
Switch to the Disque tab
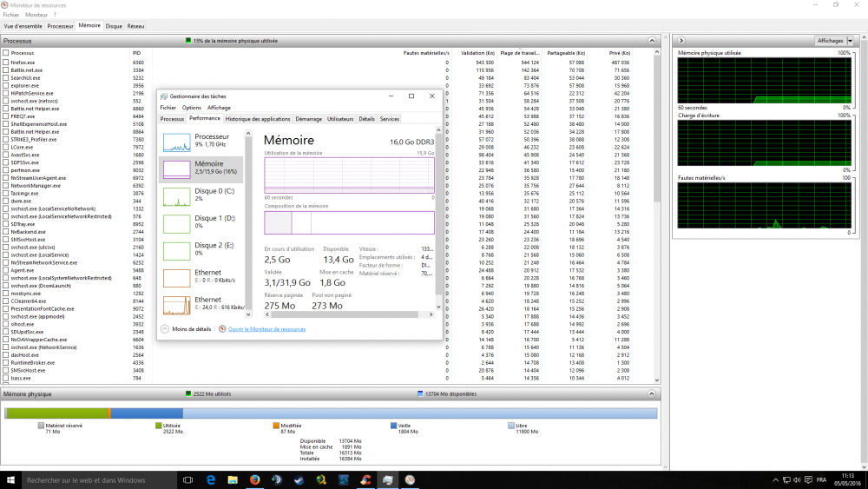point(113,26)
